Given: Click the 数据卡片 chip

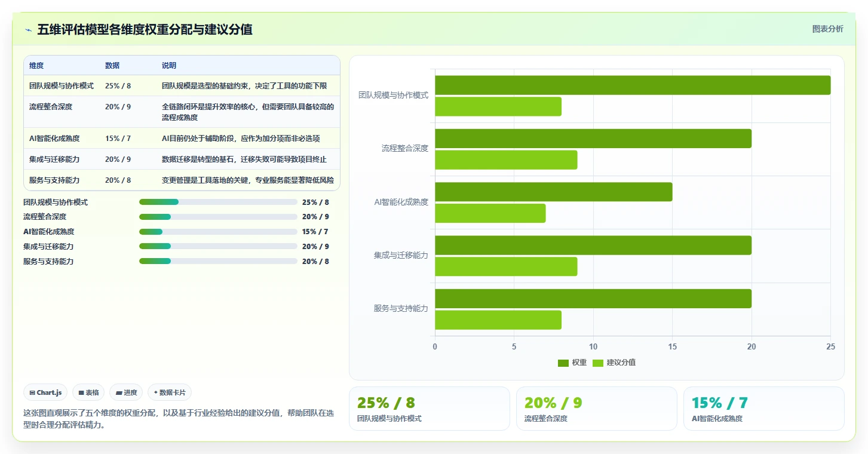Looking at the screenshot, I should 170,392.
